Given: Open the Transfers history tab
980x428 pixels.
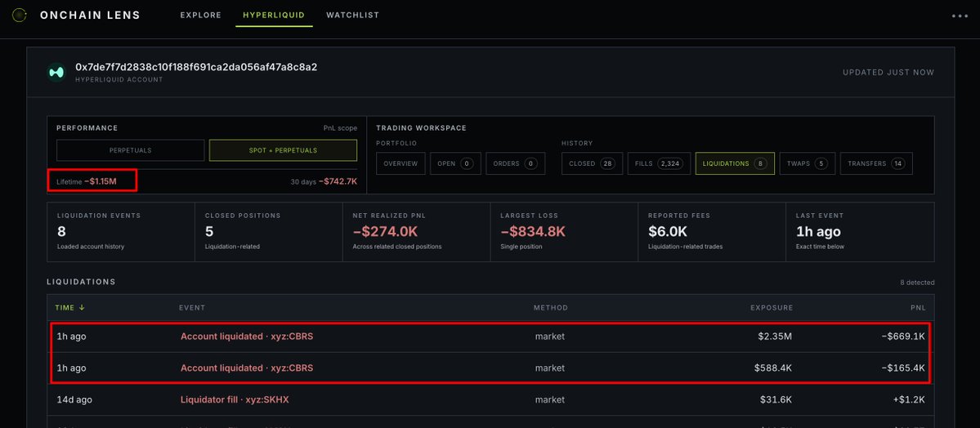Looking at the screenshot, I should pos(876,163).
